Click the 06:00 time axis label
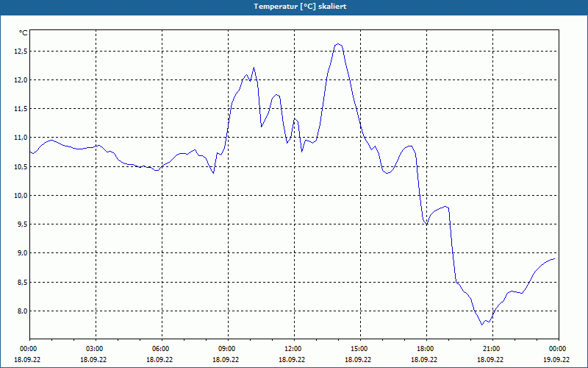This screenshot has width=588, height=368. (x=162, y=349)
